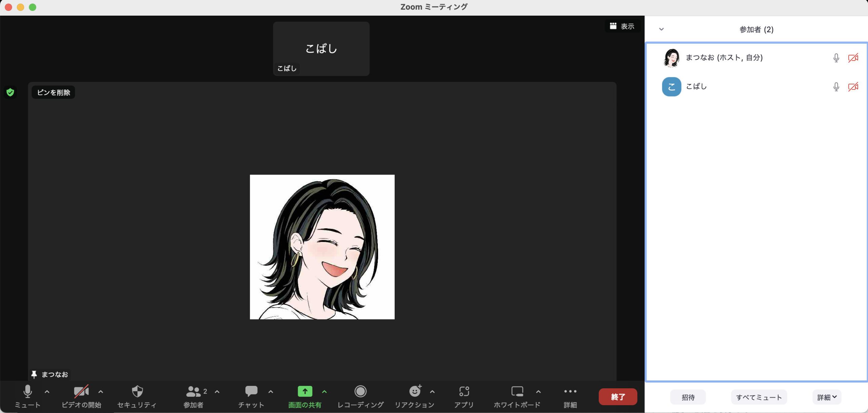Select the こばし video thumbnail at top
Screen dimensions: 868x413
click(321, 49)
